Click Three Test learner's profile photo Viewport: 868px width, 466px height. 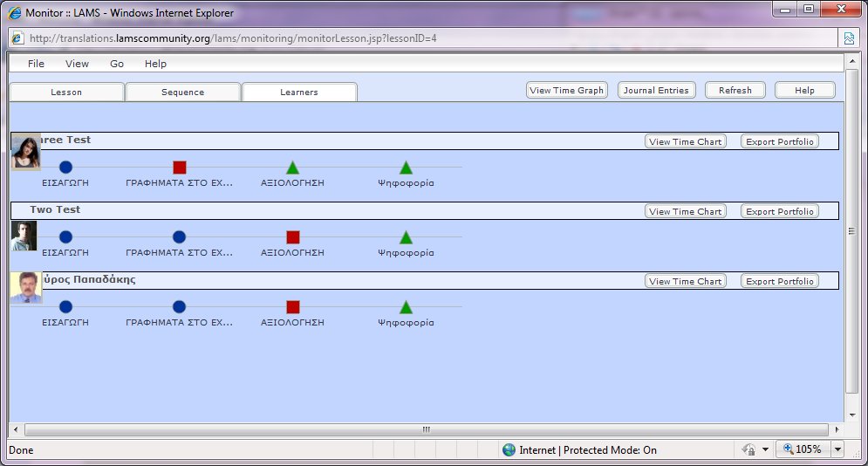25,152
